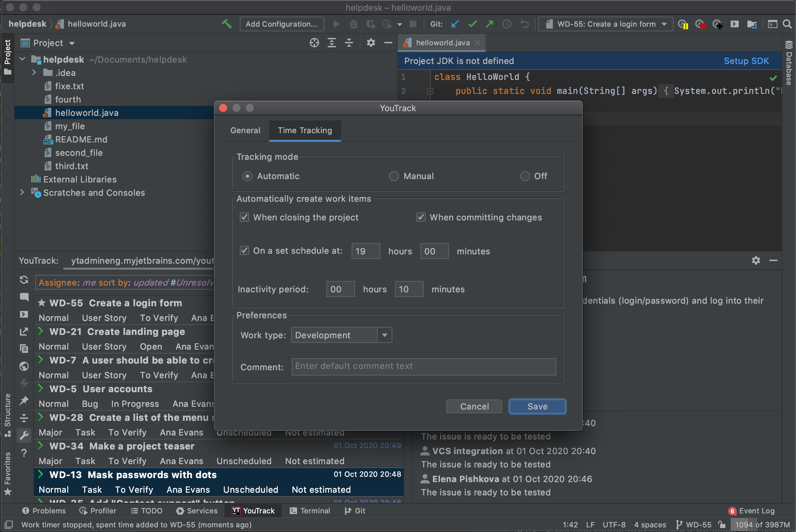Refresh the YouTrack issue list

click(x=24, y=280)
